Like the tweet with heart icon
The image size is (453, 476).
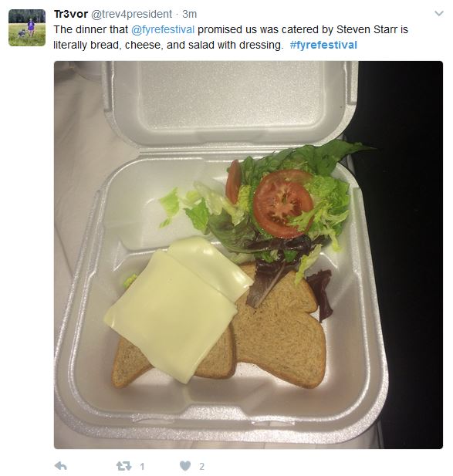coord(185,466)
